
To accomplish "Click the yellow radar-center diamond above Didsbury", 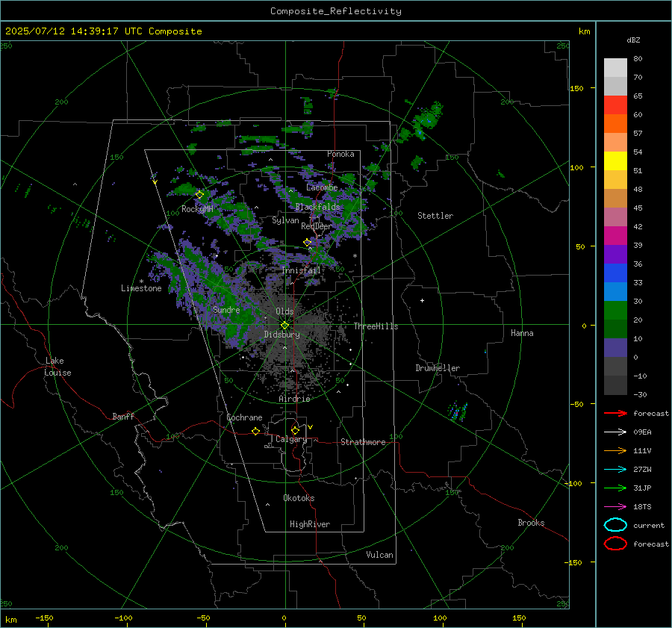I will pos(284,326).
